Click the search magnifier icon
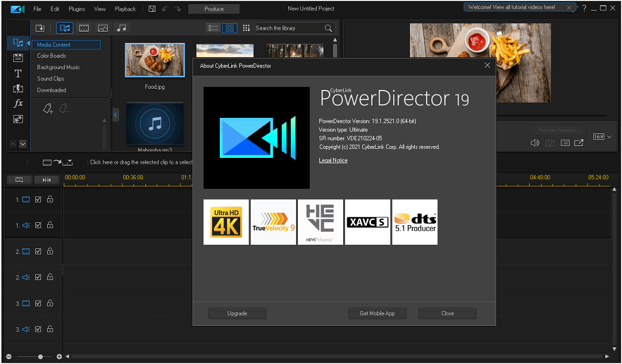Viewport: 622px width, 364px height. pyautogui.click(x=328, y=28)
